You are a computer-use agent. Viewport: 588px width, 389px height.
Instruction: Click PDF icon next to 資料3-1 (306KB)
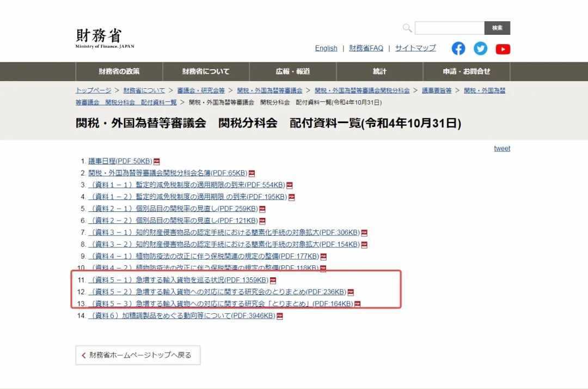coord(364,233)
